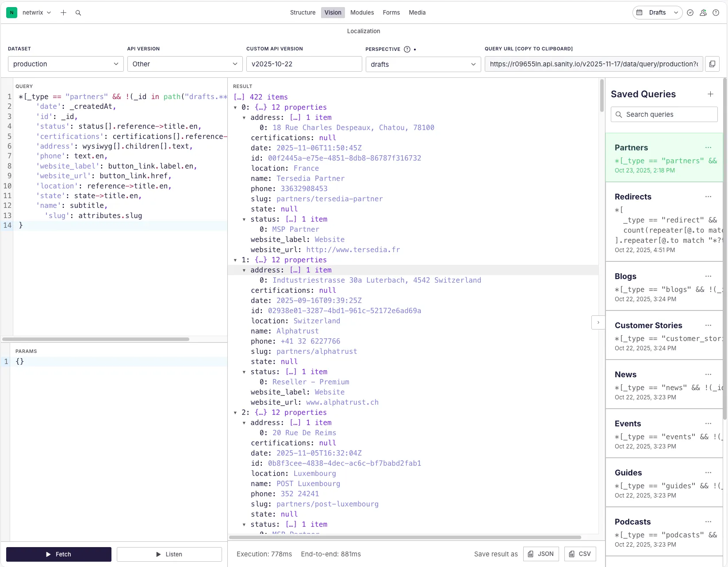Click the result pane horizontal scrollbar
This screenshot has height=567, width=728.
pyautogui.click(x=405, y=537)
